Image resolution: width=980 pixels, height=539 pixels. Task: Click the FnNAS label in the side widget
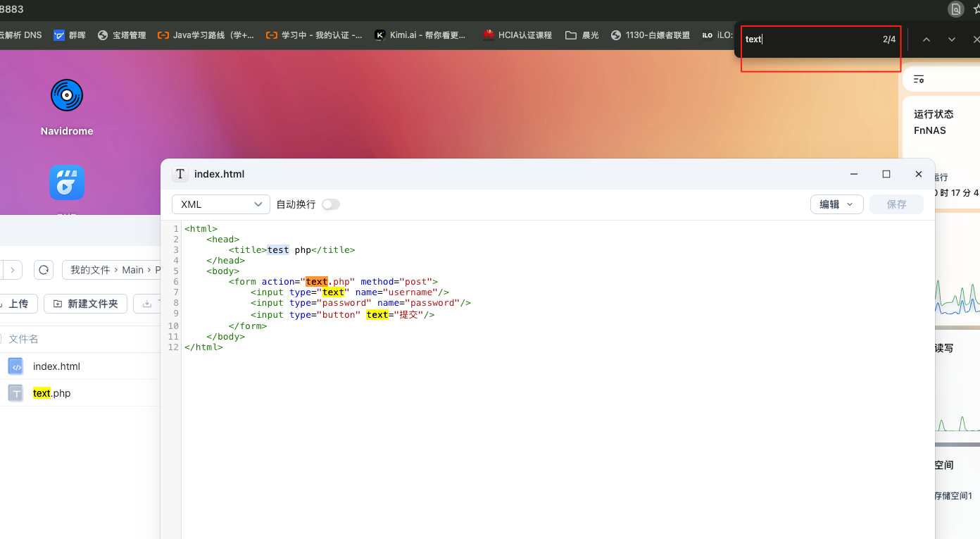tap(930, 130)
